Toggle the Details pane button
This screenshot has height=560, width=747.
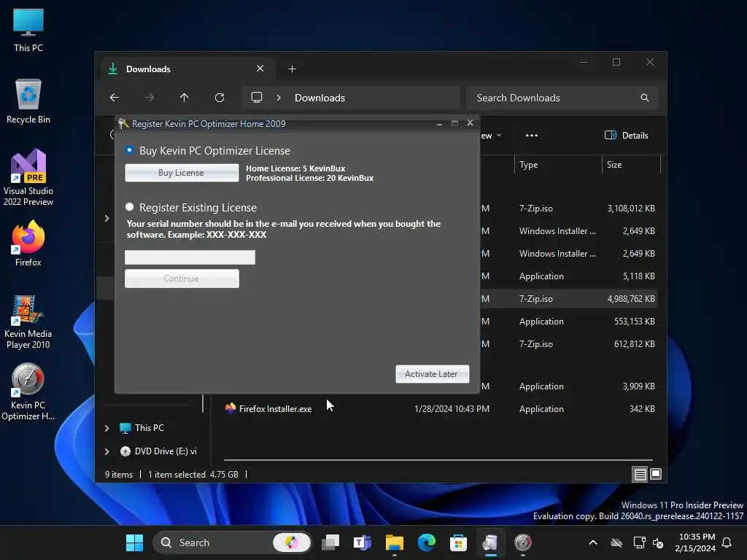coord(627,135)
